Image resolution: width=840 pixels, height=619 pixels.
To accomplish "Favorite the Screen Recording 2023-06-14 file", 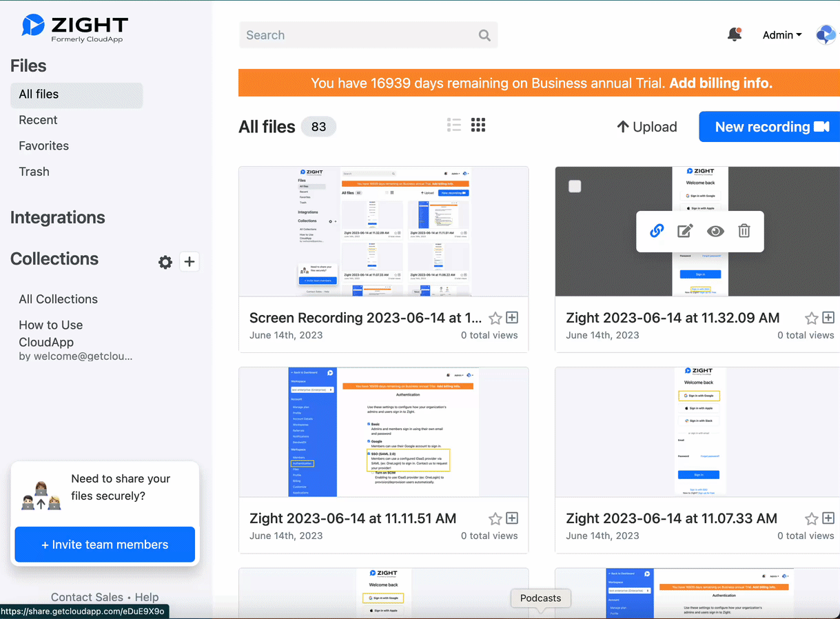I will (x=495, y=318).
